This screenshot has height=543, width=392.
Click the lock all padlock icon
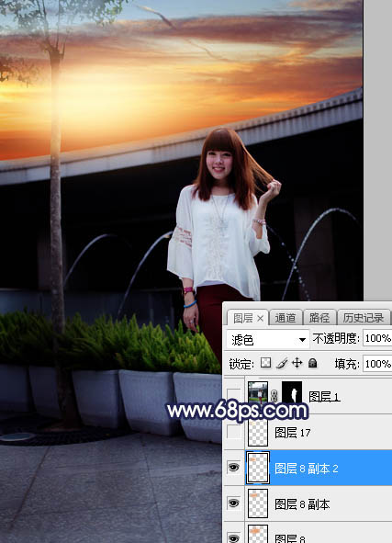point(312,363)
